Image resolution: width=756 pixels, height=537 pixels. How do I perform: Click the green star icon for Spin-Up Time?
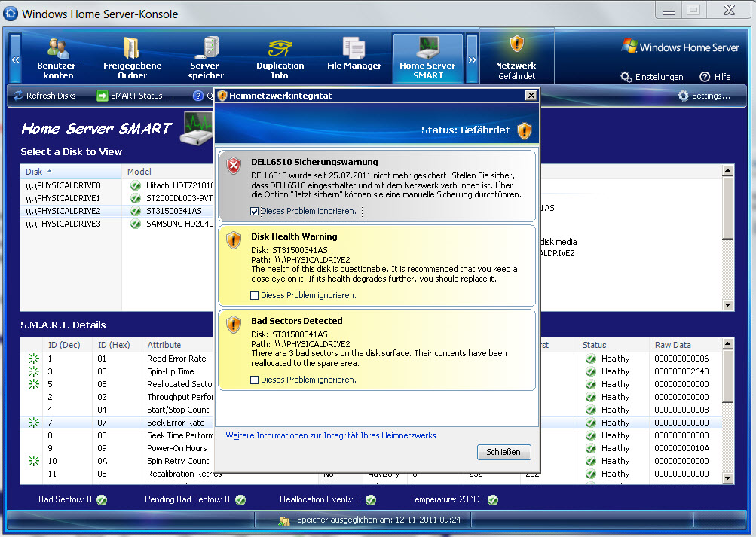pyautogui.click(x=34, y=371)
